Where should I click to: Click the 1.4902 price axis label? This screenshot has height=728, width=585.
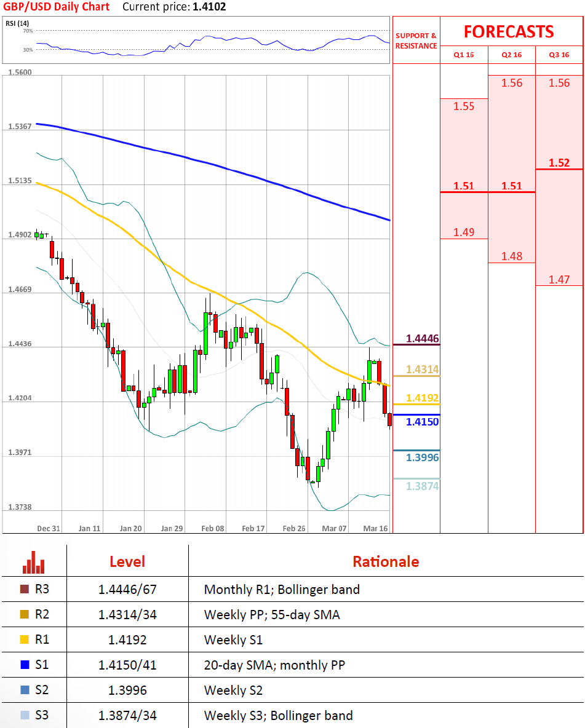(20, 235)
